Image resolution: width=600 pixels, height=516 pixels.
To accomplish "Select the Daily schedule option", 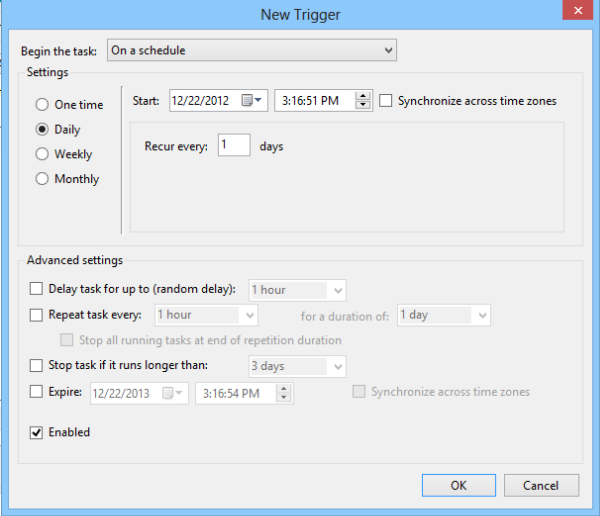I will [x=42, y=129].
